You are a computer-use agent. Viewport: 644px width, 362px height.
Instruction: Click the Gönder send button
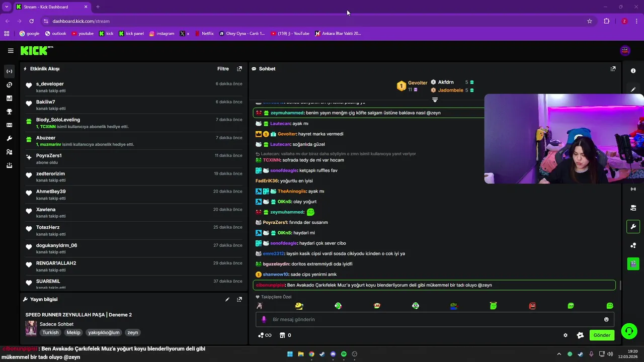coord(602,335)
